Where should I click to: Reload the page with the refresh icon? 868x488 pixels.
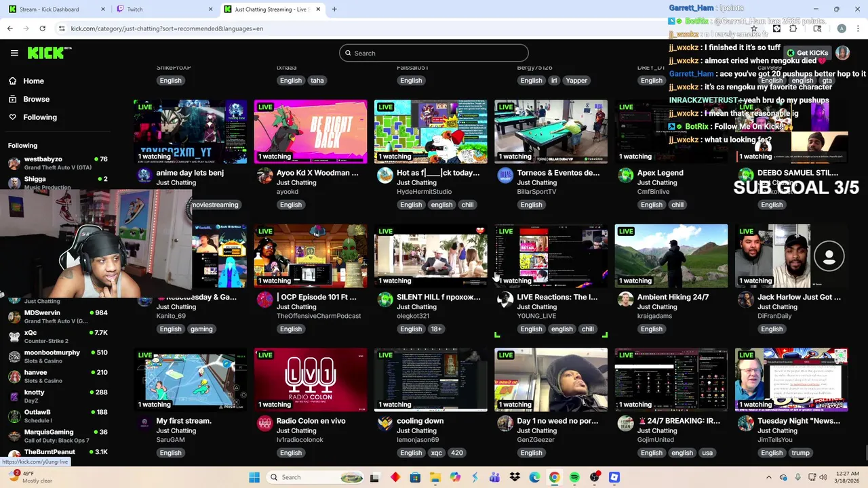pyautogui.click(x=42, y=28)
